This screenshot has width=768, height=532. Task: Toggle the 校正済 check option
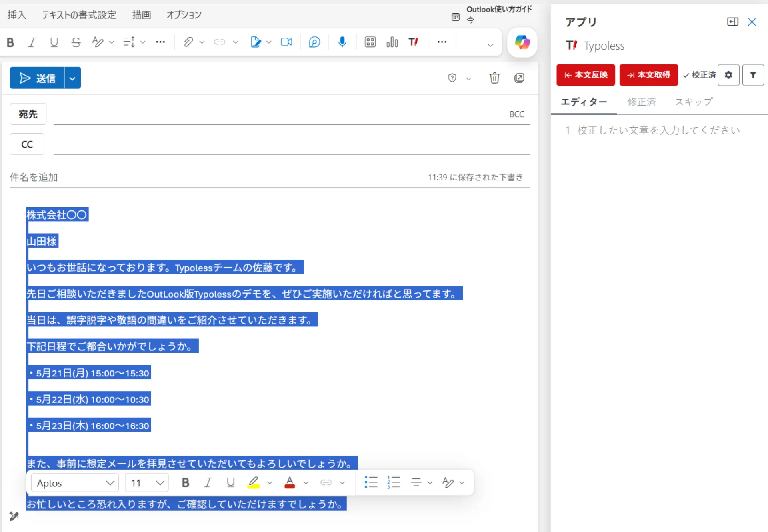(699, 75)
